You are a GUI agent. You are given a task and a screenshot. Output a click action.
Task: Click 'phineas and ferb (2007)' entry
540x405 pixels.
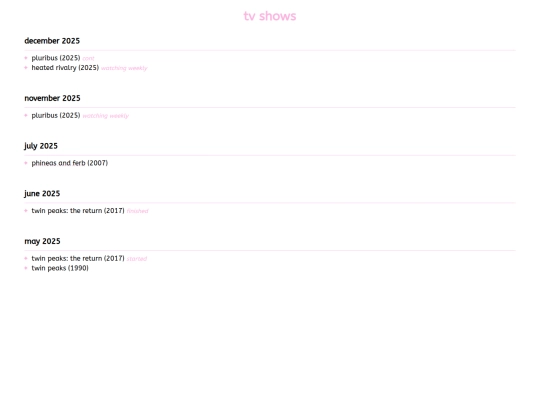coord(70,163)
